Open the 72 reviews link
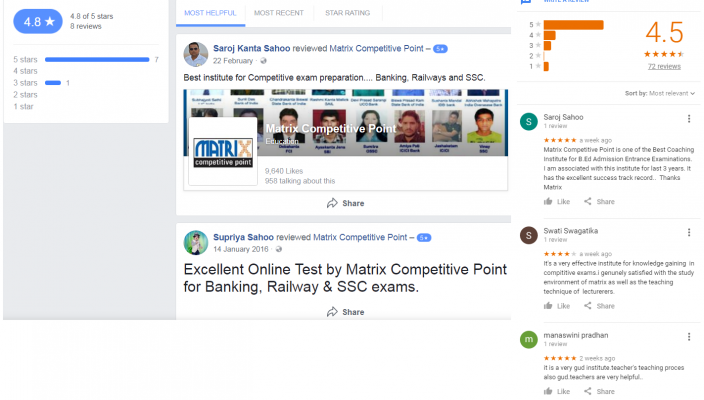The width and height of the screenshot is (704, 400). click(664, 66)
